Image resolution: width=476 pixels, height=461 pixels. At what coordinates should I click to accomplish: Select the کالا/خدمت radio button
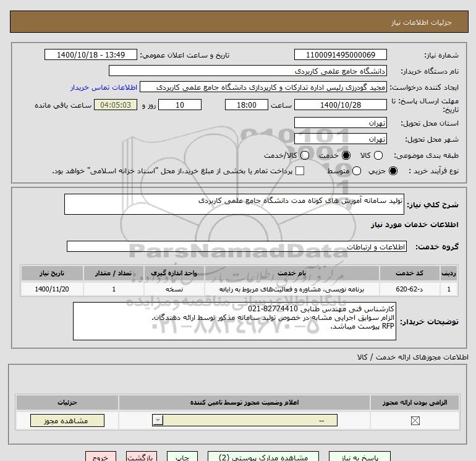point(305,155)
